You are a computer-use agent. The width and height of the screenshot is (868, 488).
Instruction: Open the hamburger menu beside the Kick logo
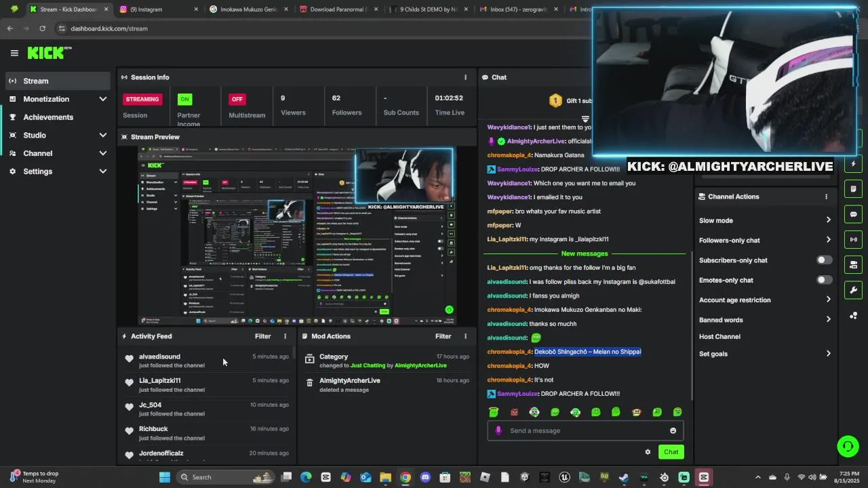tap(14, 53)
